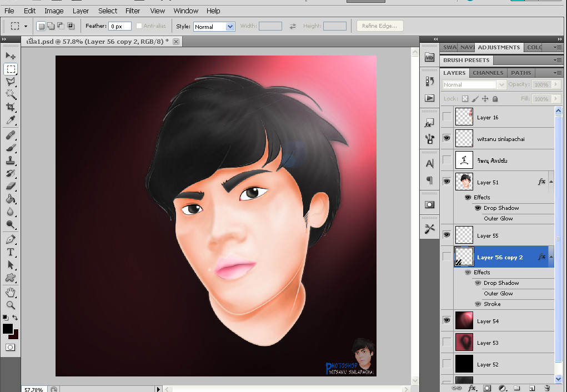Click the foreground color swatch
The width and height of the screenshot is (567, 392).
[x=8, y=329]
